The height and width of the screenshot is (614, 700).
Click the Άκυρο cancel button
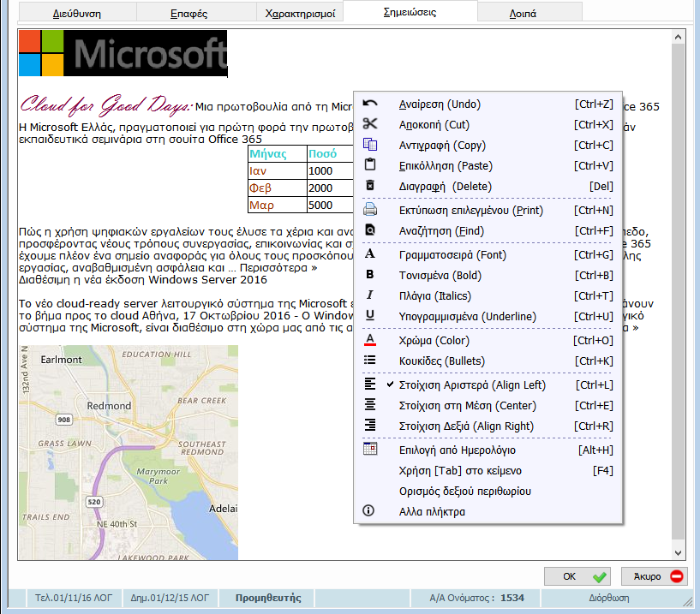(655, 576)
